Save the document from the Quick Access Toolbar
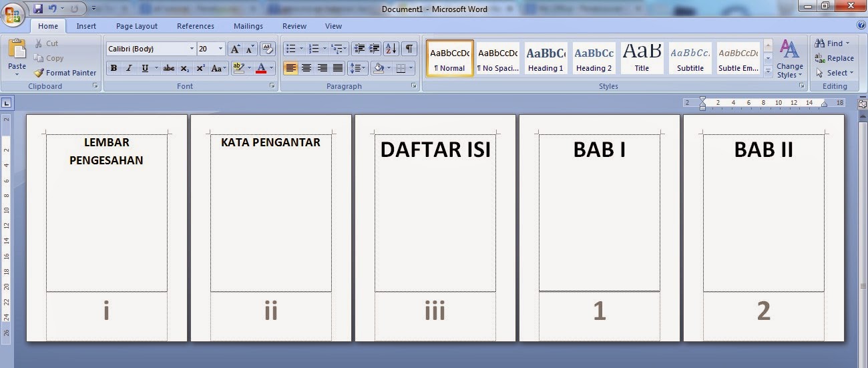 [38, 9]
